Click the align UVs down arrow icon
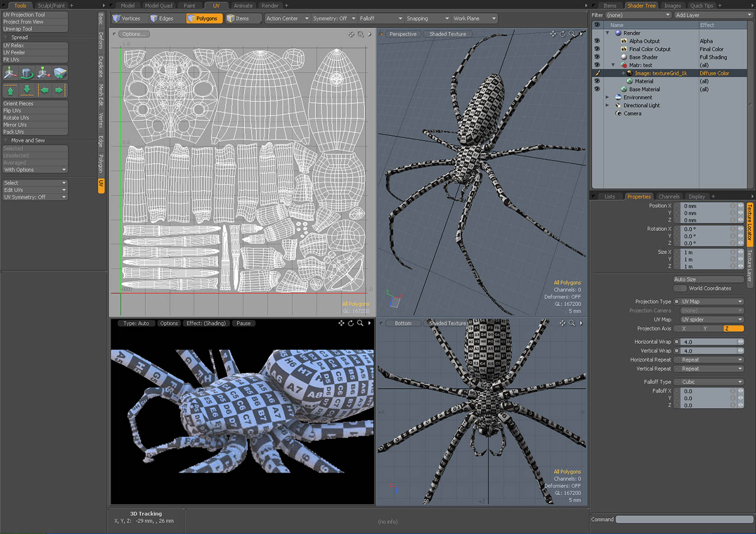This screenshot has width=756, height=534. coord(27,90)
